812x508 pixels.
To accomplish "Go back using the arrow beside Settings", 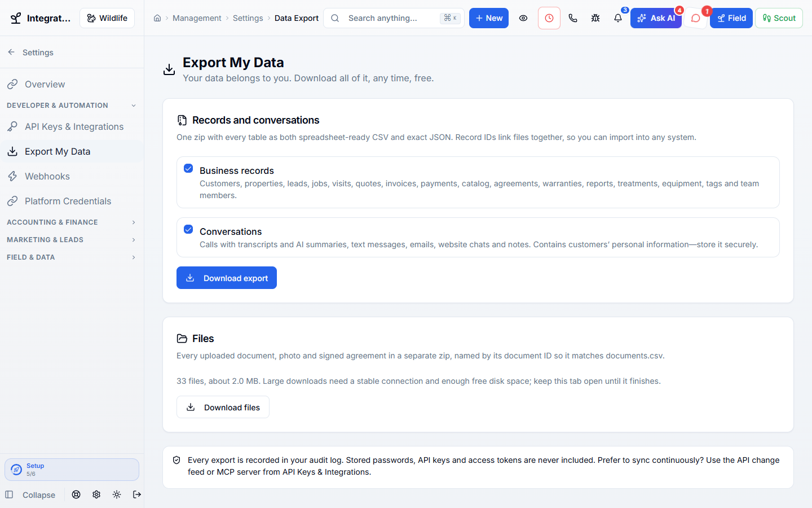I will [11, 52].
